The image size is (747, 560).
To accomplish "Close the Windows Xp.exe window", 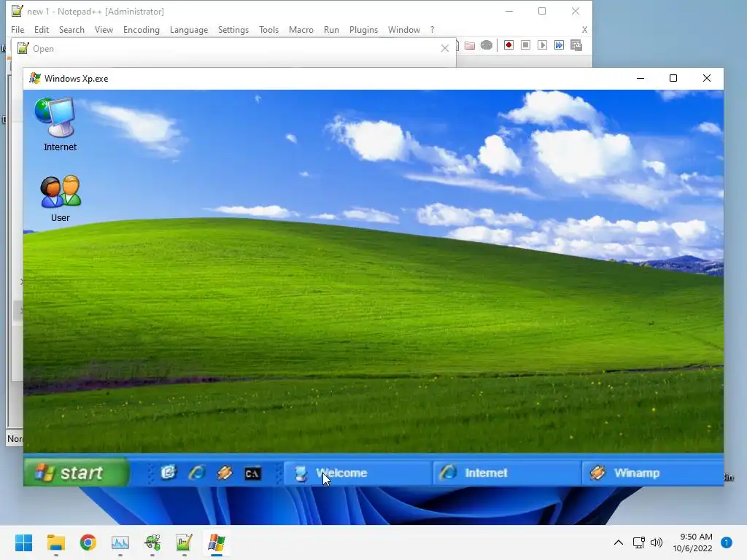I will (706, 78).
